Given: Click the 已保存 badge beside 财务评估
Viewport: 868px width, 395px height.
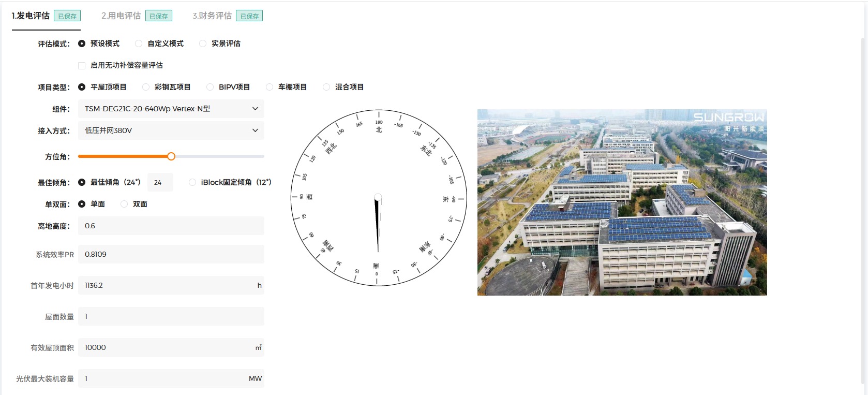Looking at the screenshot, I should point(249,16).
